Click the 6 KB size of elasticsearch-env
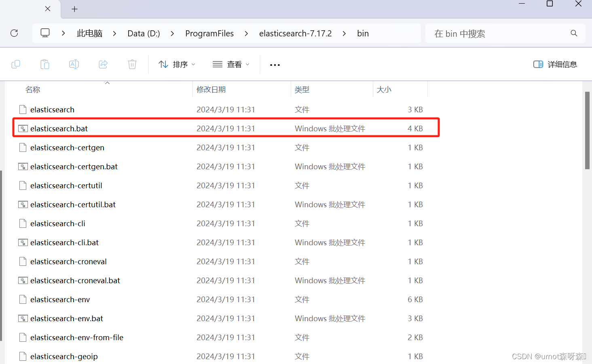The image size is (592, 364). point(415,299)
